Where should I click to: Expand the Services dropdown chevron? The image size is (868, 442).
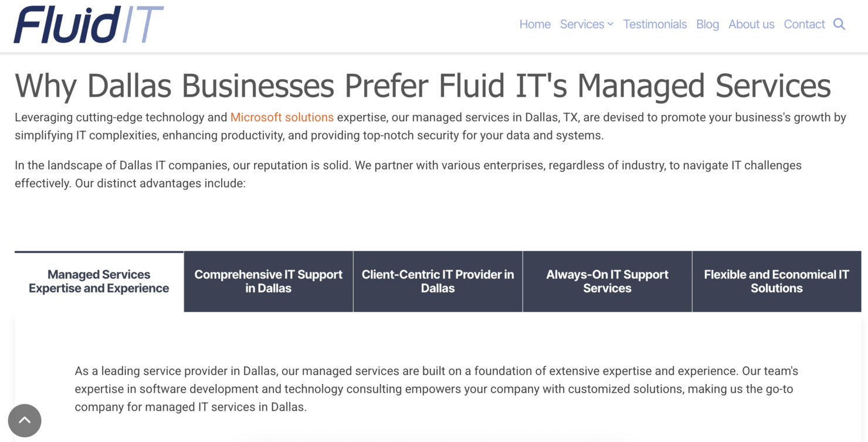coord(610,25)
